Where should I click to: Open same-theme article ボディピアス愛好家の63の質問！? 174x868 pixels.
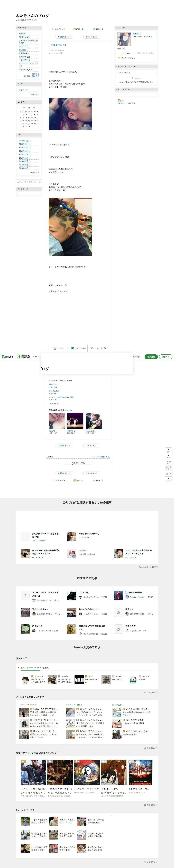61,397
